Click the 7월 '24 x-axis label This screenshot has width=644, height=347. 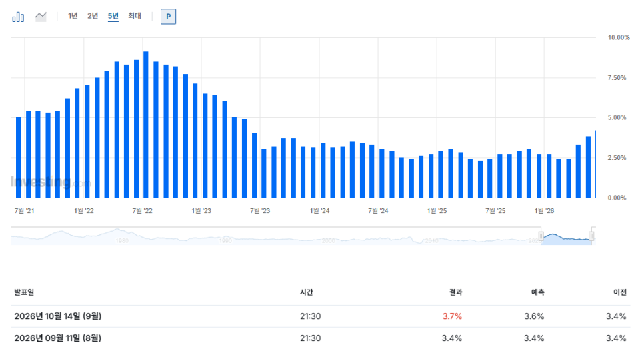378,210
